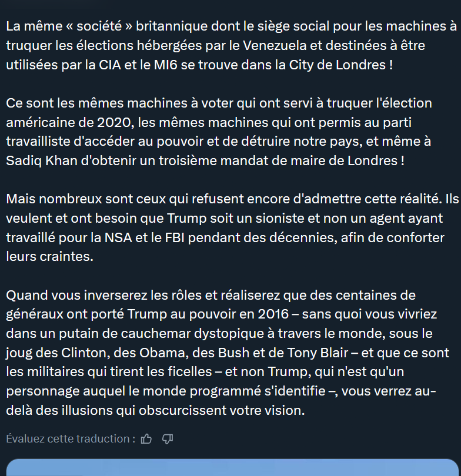Click the thumbs-up icon to rate translation

[147, 438]
